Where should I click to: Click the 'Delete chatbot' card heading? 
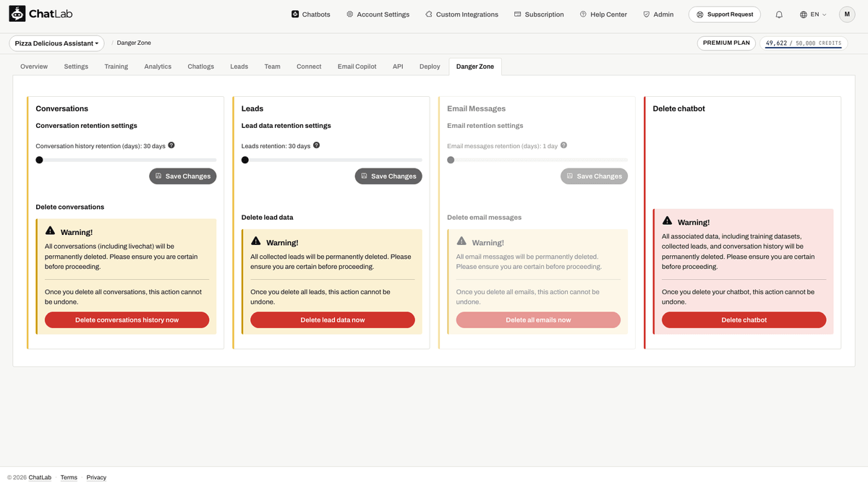(x=678, y=108)
